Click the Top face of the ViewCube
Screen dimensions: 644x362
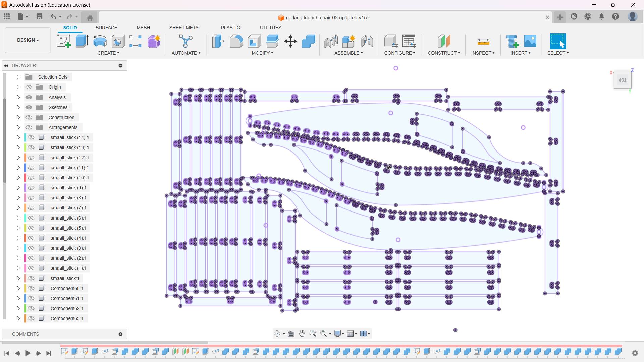[x=623, y=80]
